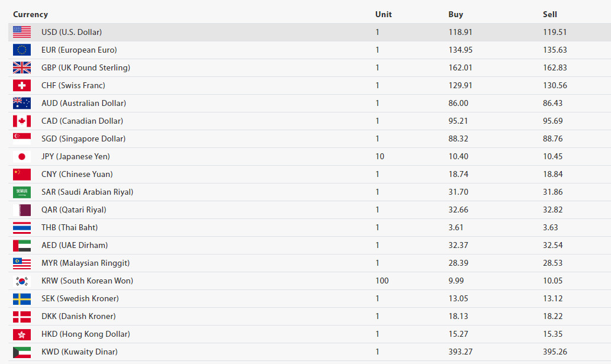The width and height of the screenshot is (611, 364).
Task: Click the Kuwait flag icon
Action: point(22,352)
